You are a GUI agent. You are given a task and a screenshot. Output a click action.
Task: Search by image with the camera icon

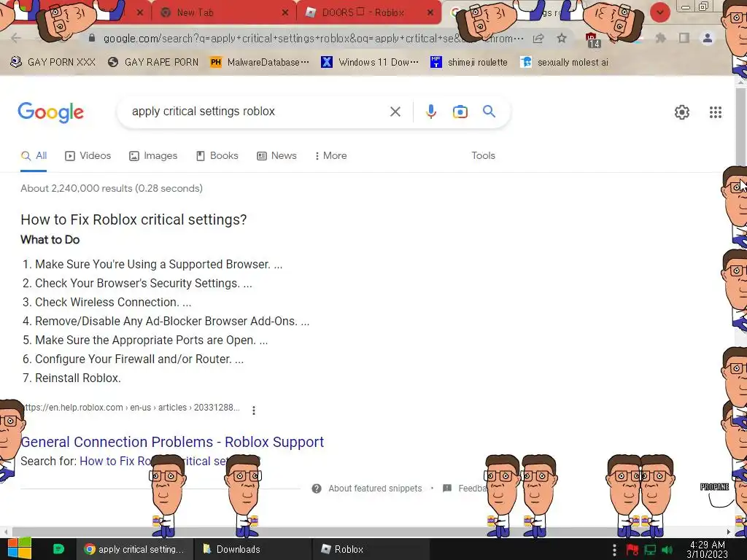(x=460, y=112)
